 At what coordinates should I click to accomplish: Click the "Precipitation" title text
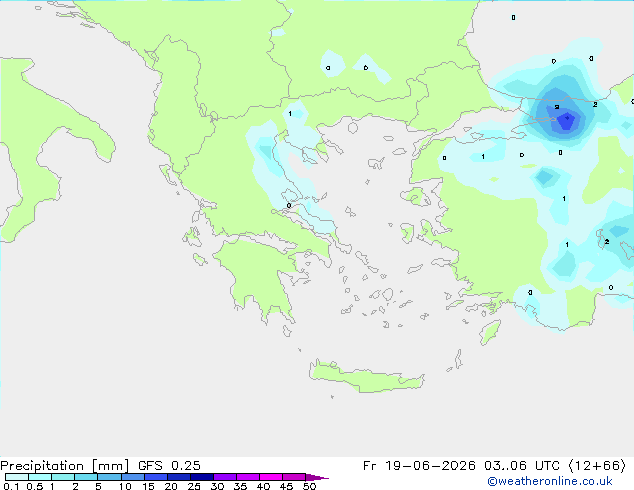(x=42, y=466)
